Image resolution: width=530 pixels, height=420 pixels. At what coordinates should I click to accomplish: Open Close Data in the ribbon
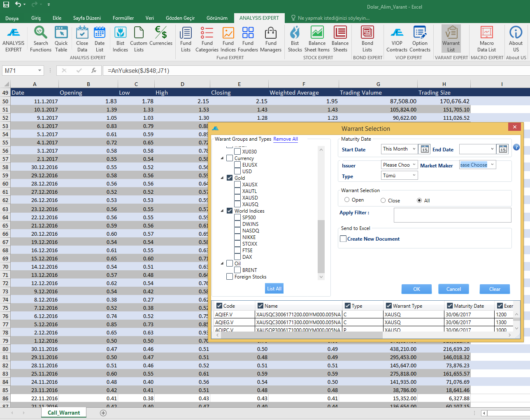point(82,39)
